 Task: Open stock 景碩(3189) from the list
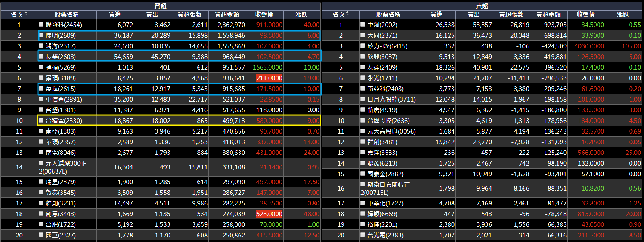point(61,78)
